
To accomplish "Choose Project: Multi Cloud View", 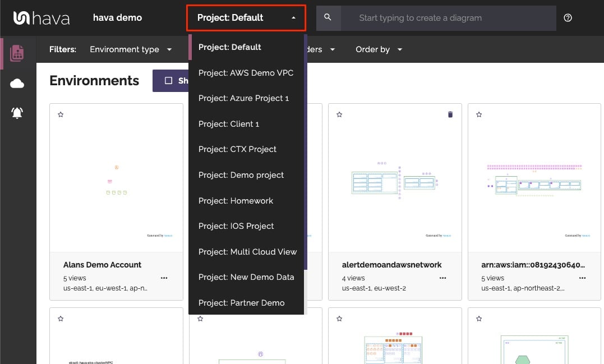I will [x=247, y=252].
